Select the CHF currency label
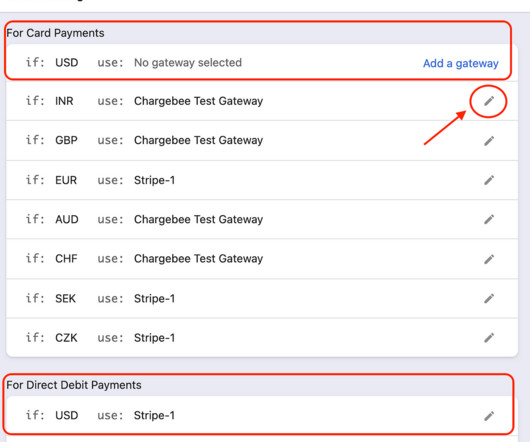This screenshot has width=530, height=442. pos(66,259)
